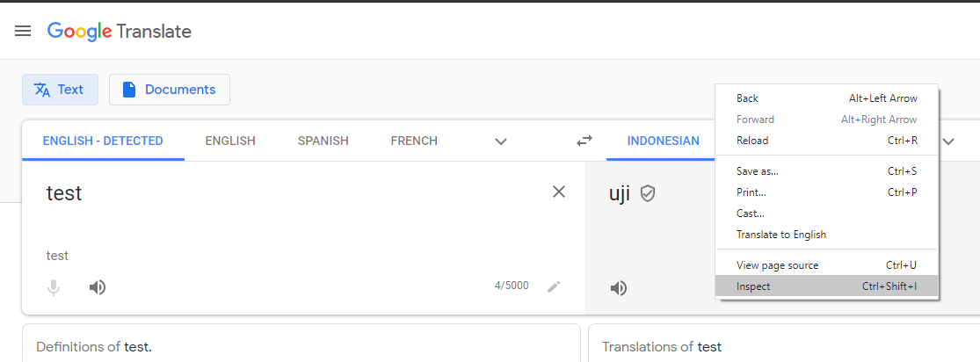Expand the source language list chevron
Screen dimensions: 980x362
tap(500, 141)
